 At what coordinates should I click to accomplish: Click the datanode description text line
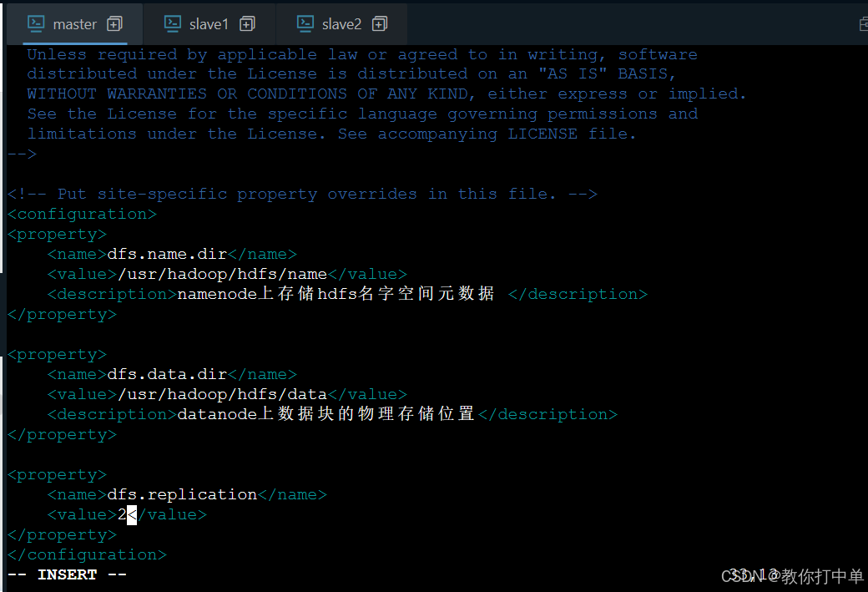pos(332,413)
